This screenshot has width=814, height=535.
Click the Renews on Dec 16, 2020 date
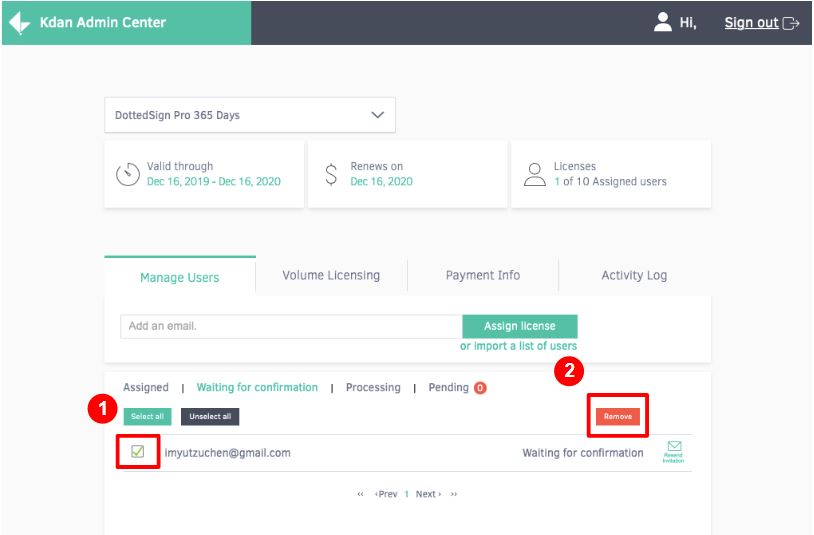coord(382,181)
